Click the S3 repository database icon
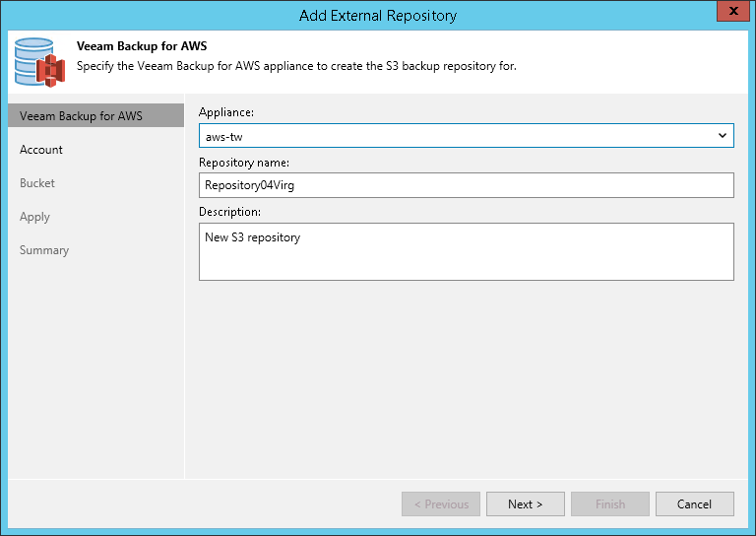 point(39,62)
